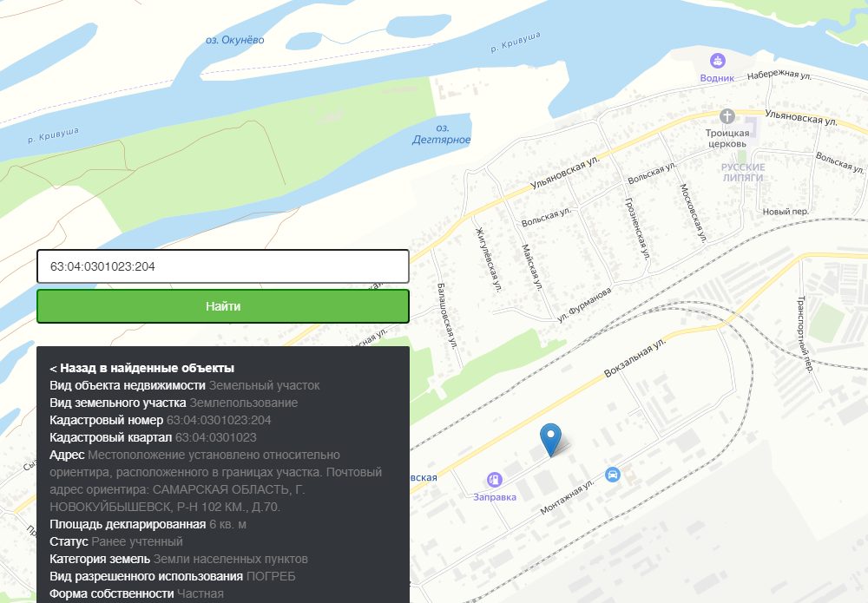Screen dimensions: 868x603
Task: Click the Набережная ул. label
Action: 779,75
